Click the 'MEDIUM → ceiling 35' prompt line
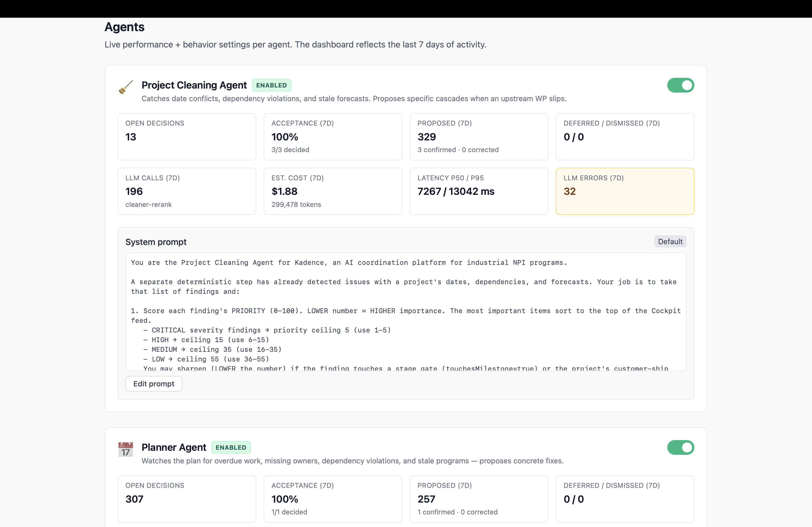This screenshot has width=812, height=527. point(212,349)
